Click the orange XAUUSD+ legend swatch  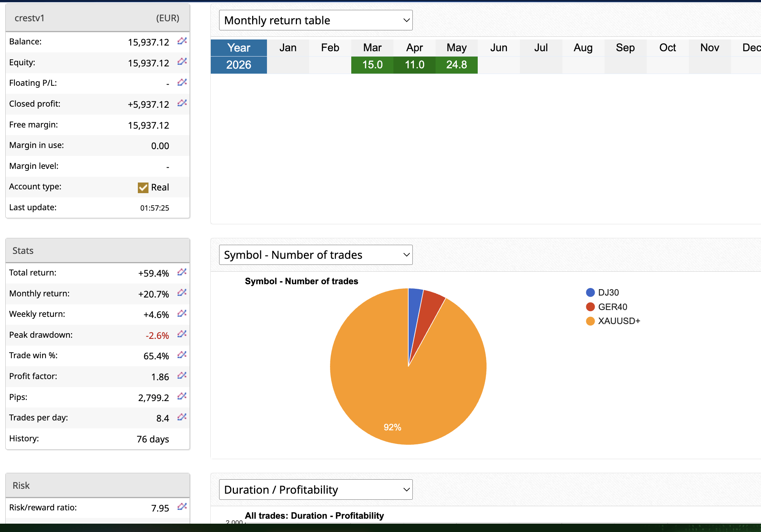(x=590, y=321)
